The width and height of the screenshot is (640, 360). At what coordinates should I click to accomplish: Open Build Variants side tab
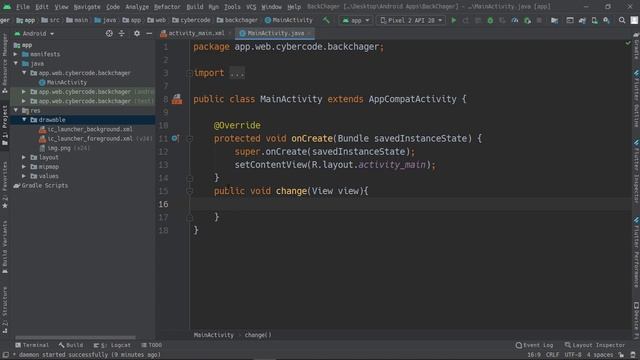point(4,247)
